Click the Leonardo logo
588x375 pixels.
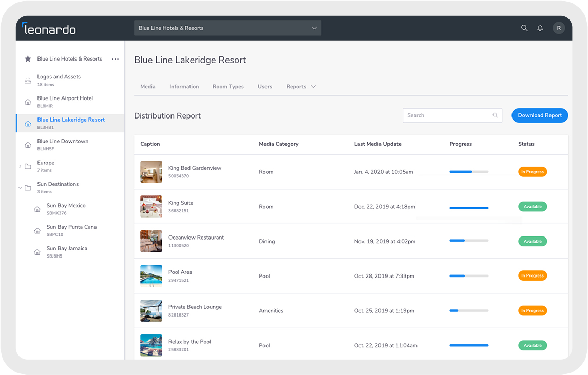49,29
